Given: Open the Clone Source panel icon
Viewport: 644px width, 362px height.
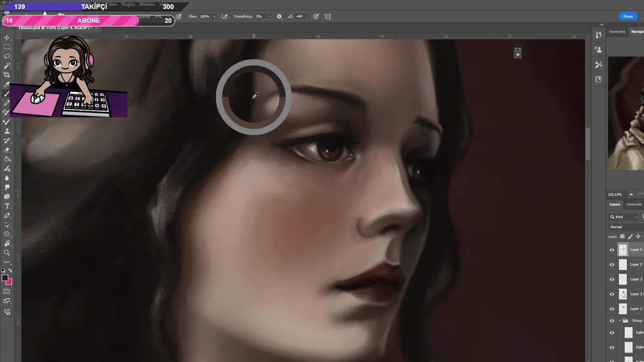Looking at the screenshot, I should tap(598, 49).
